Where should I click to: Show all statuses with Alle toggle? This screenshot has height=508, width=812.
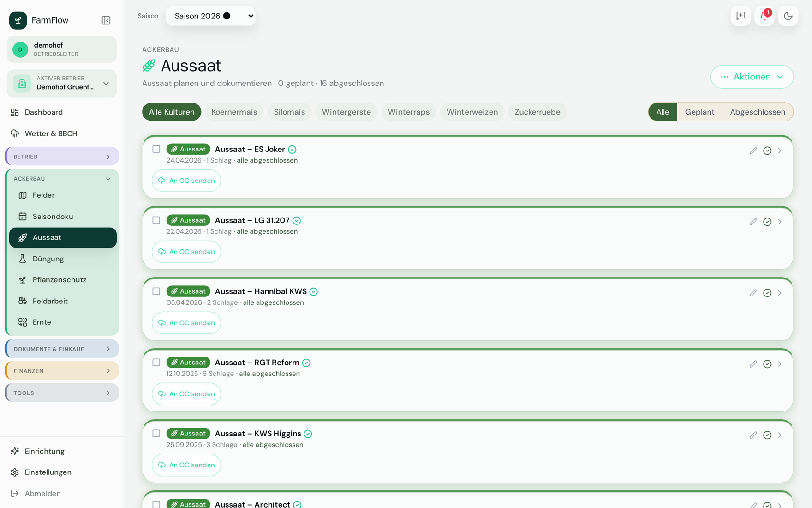coord(663,112)
